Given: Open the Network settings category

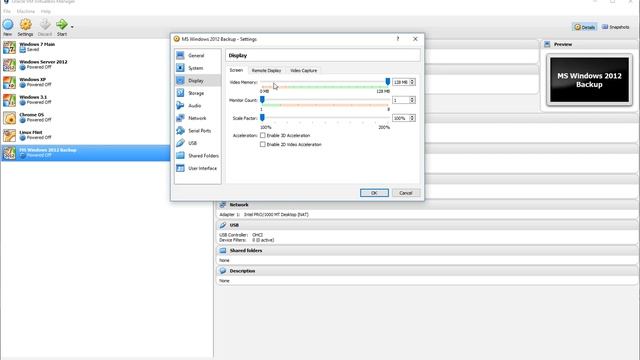Looking at the screenshot, I should click(198, 118).
